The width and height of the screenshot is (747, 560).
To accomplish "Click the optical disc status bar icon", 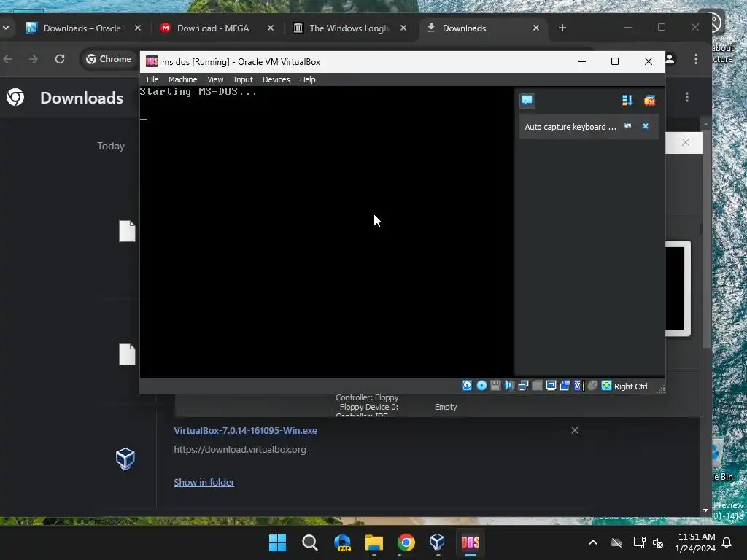I will pos(481,386).
